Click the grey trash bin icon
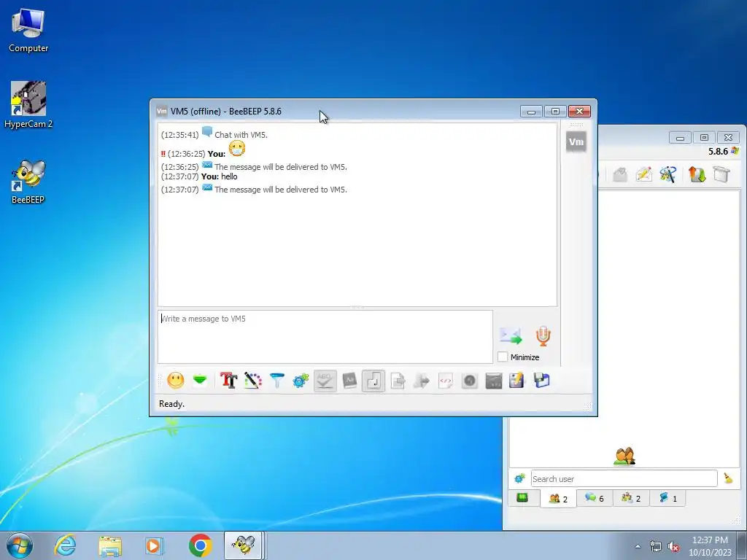 point(721,174)
